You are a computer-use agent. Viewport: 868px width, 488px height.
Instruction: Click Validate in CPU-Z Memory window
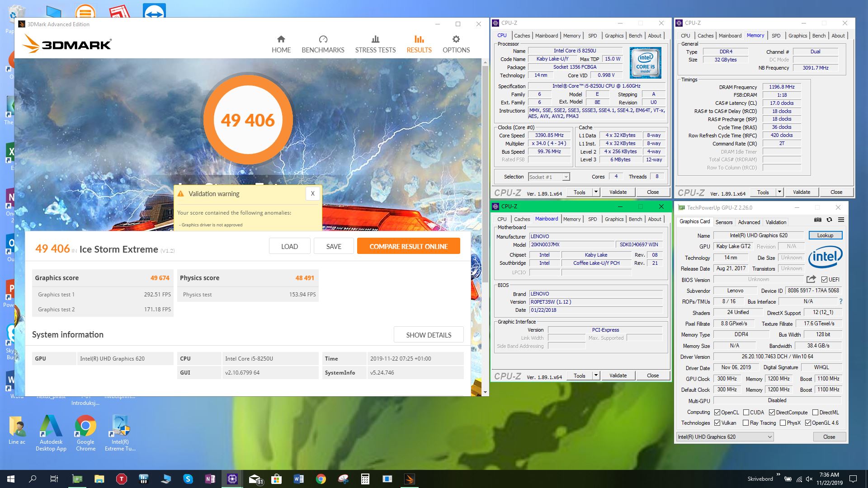pos(801,192)
